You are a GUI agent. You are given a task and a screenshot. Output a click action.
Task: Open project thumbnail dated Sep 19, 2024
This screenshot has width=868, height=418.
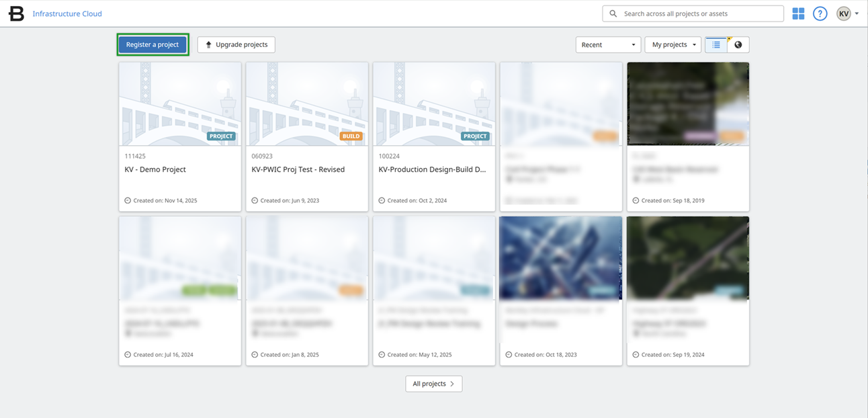coord(688,257)
